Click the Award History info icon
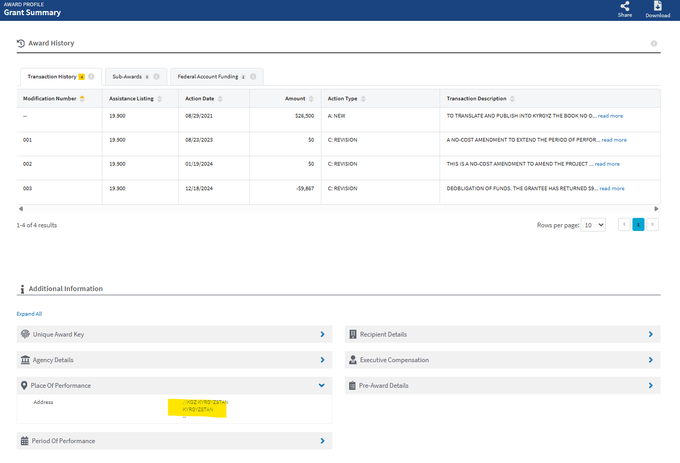 (x=654, y=44)
